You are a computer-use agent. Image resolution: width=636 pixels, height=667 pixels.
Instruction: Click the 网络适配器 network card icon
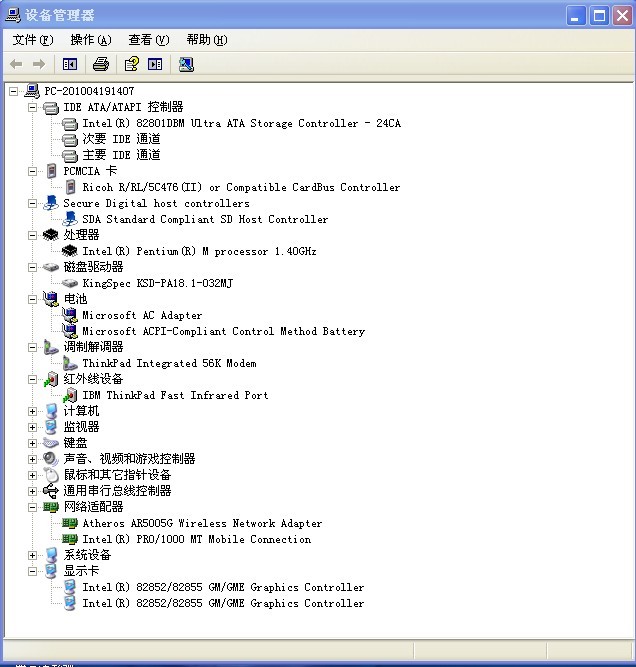(x=51, y=507)
